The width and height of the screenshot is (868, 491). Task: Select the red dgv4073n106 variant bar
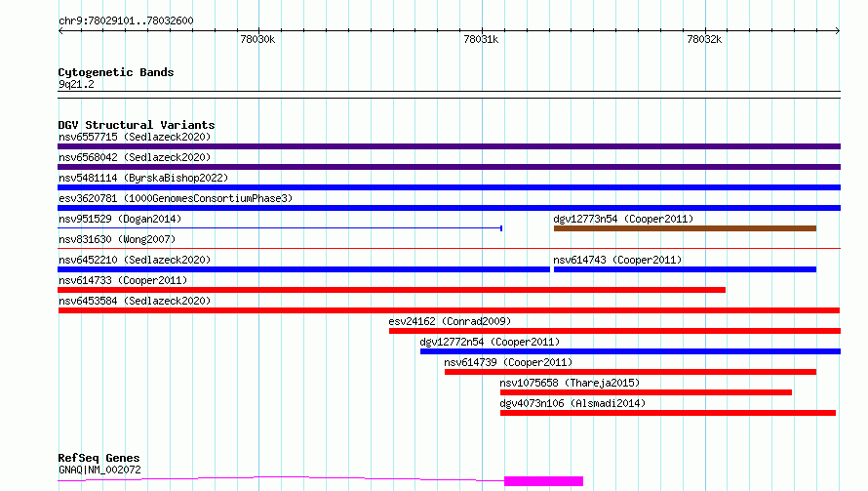pyautogui.click(x=668, y=413)
